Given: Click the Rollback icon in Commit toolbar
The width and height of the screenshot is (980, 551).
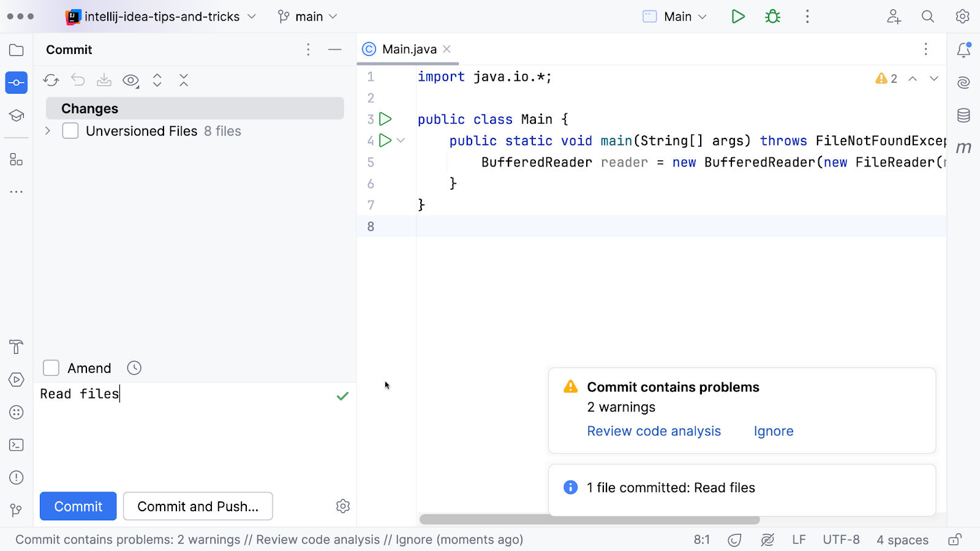Looking at the screenshot, I should (x=78, y=80).
